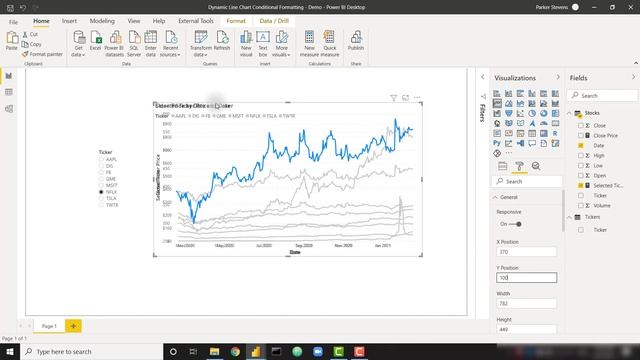Viewport: 640px width, 360px height.
Task: Select the funnel visual icon
Action: pyautogui.click(x=509, y=113)
